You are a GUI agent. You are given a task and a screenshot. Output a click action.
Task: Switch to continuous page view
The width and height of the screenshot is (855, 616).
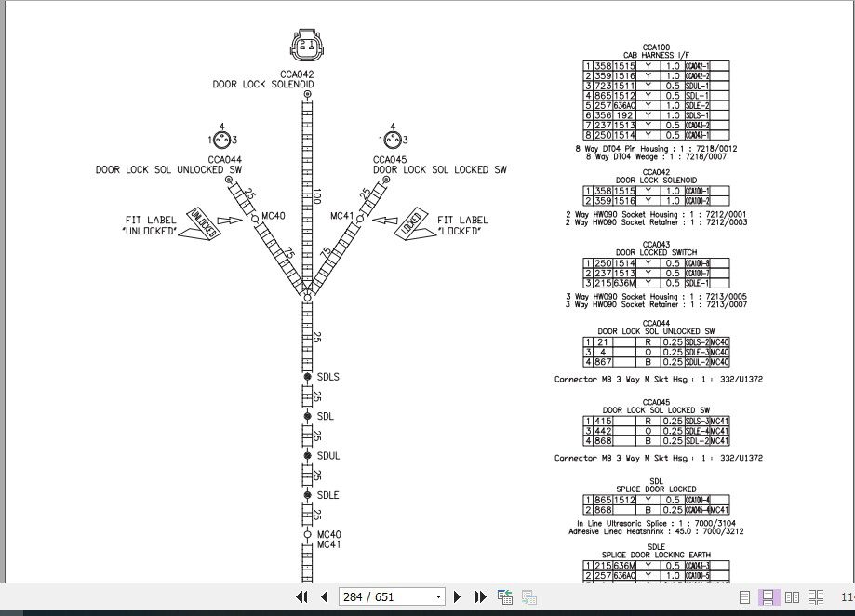pyautogui.click(x=768, y=596)
